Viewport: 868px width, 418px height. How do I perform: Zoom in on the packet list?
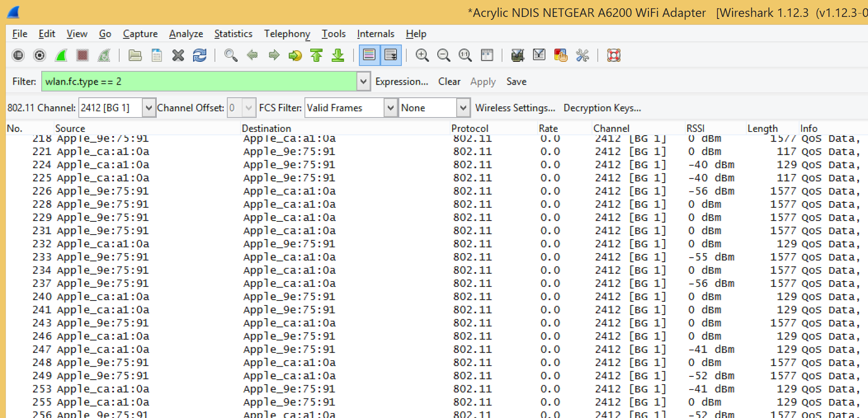[x=422, y=55]
